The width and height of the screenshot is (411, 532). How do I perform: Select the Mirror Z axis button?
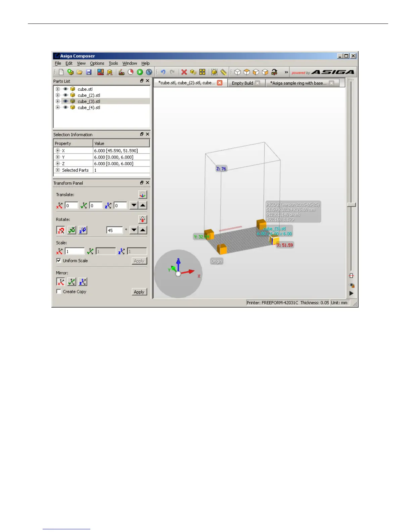click(83, 282)
